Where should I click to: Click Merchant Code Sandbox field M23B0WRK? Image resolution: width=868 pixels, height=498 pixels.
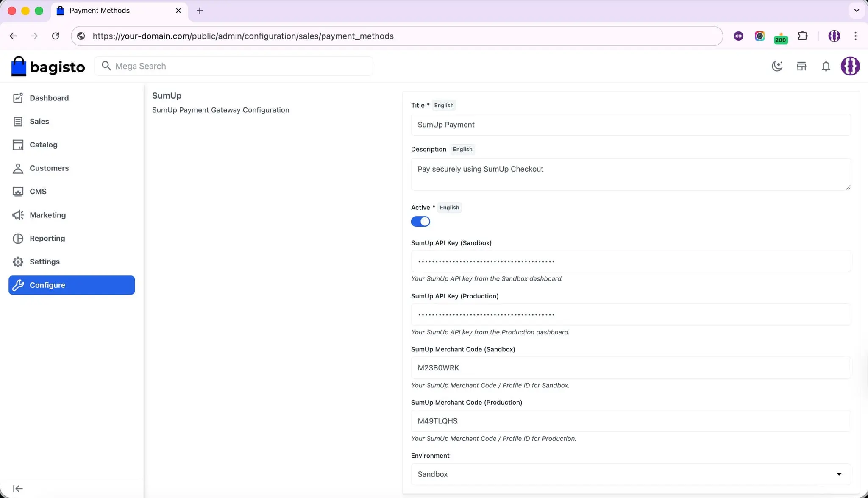[631, 368]
